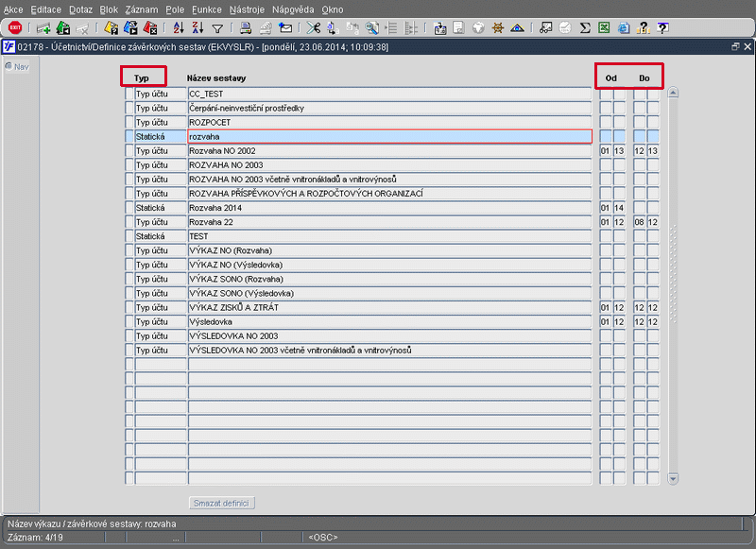
Task: Toggle the Nav radio button in left panel
Action: coord(9,66)
